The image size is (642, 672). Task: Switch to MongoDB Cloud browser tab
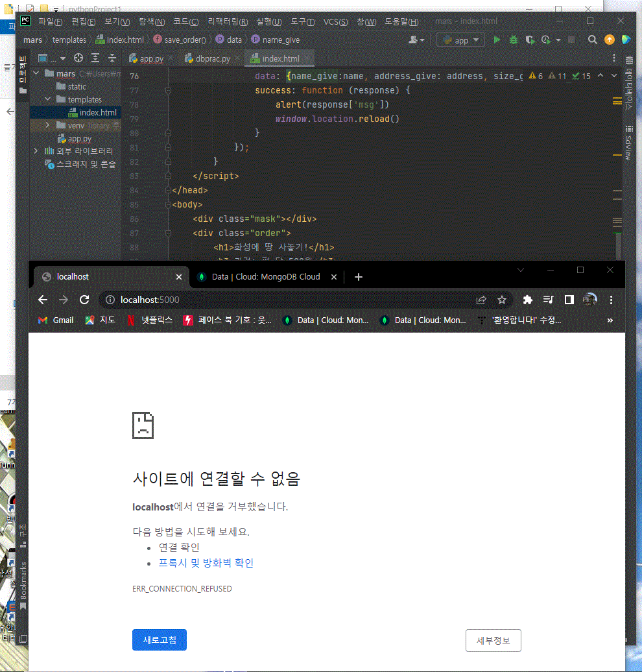tap(265, 277)
